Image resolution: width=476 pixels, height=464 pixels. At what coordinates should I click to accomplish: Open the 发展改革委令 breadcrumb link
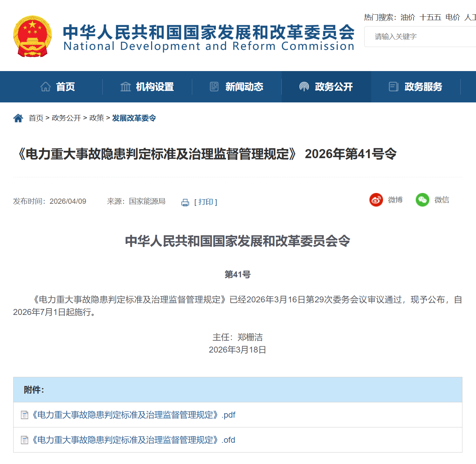coord(134,118)
